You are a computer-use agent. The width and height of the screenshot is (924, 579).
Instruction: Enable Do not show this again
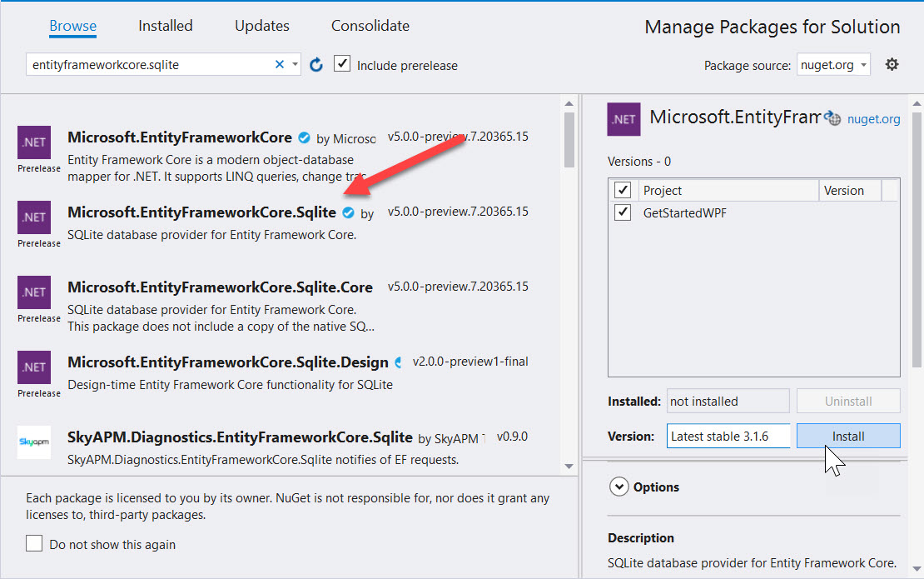(x=34, y=544)
